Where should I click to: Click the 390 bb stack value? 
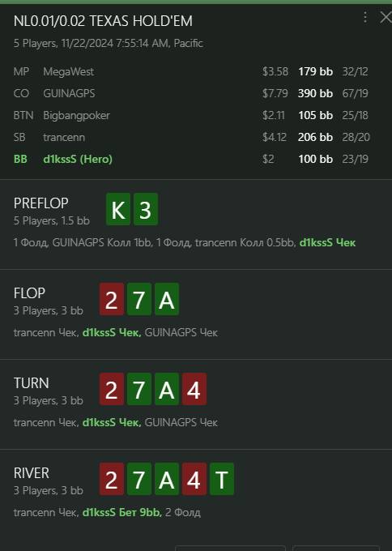[315, 93]
